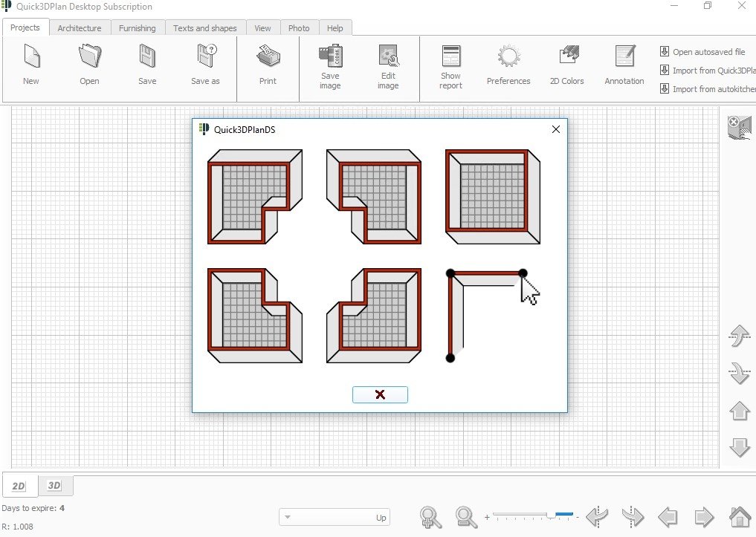
Task: Click the Days to expire: 4 text
Action: point(33,508)
